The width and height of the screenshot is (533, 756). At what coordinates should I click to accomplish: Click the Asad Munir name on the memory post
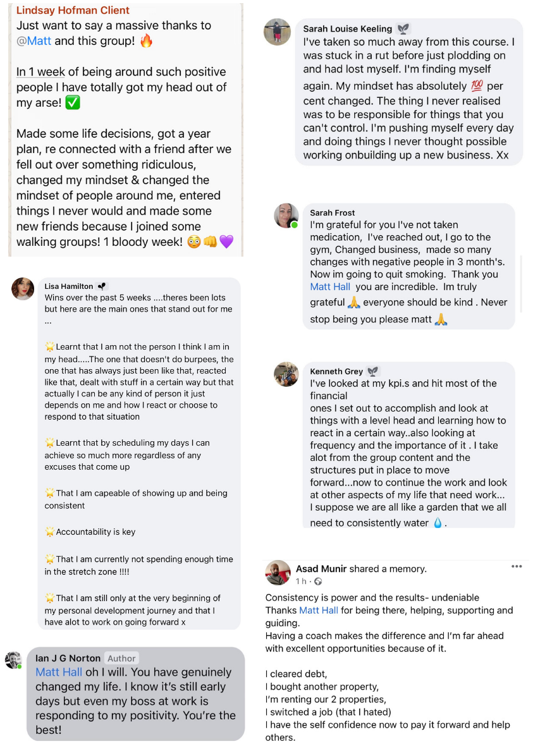(x=321, y=569)
